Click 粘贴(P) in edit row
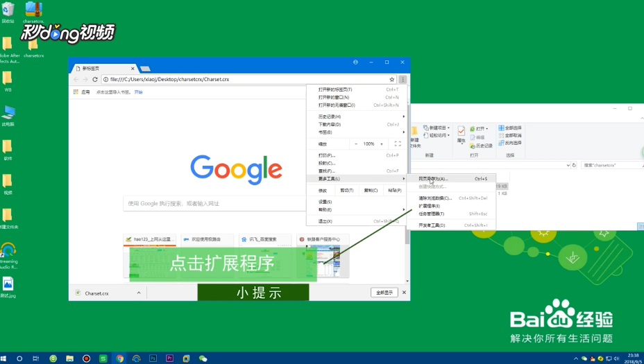Image resolution: width=644 pixels, height=364 pixels. [395, 191]
